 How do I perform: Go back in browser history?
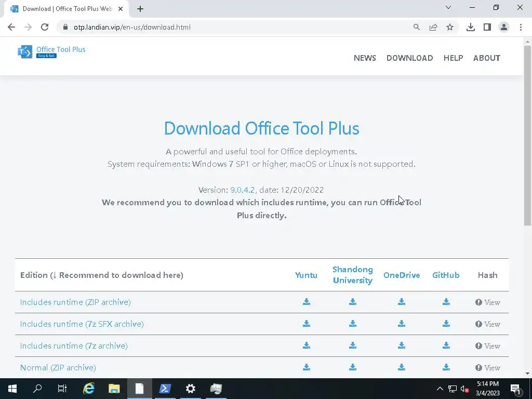pyautogui.click(x=11, y=27)
